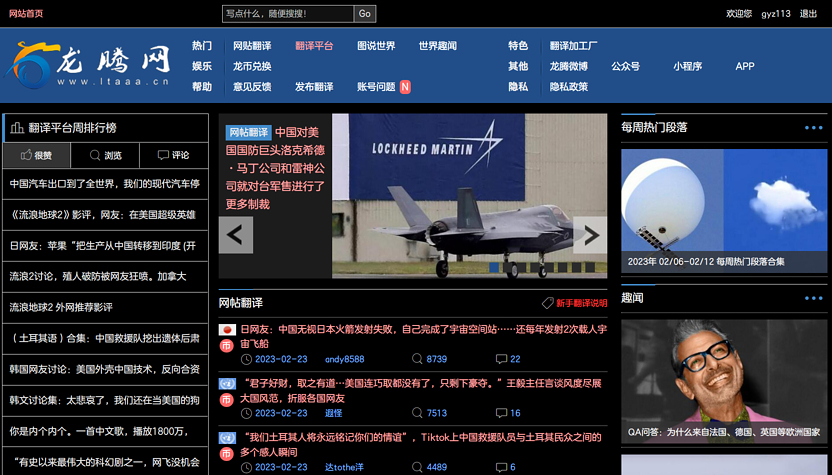Click the 币 coin icon on Tiktok post
The image size is (832, 475).
coord(227,454)
